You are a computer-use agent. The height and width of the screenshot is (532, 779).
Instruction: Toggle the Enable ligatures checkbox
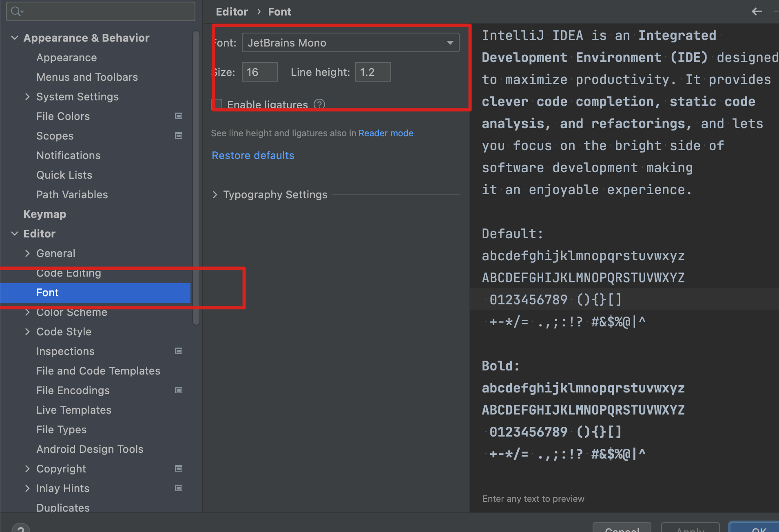click(217, 104)
